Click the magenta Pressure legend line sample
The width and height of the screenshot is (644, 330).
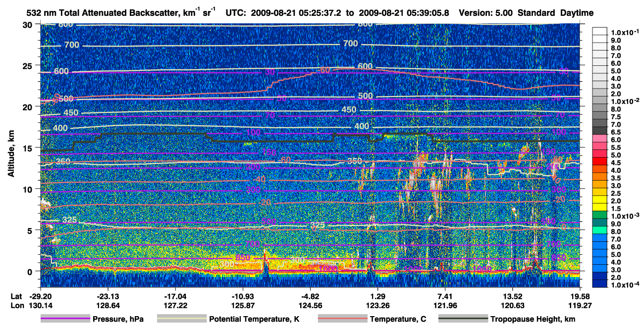pos(65,319)
